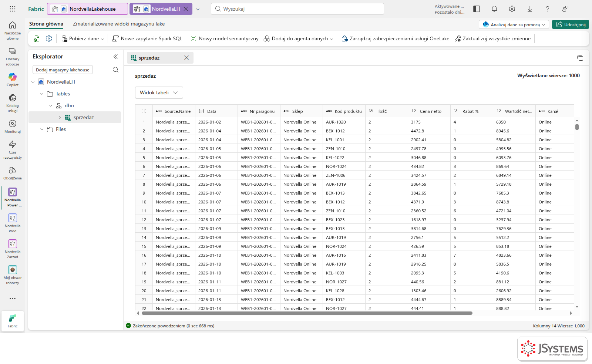
Task: Click the refresh icon in the lakehouse toolbar
Action: [x=36, y=38]
